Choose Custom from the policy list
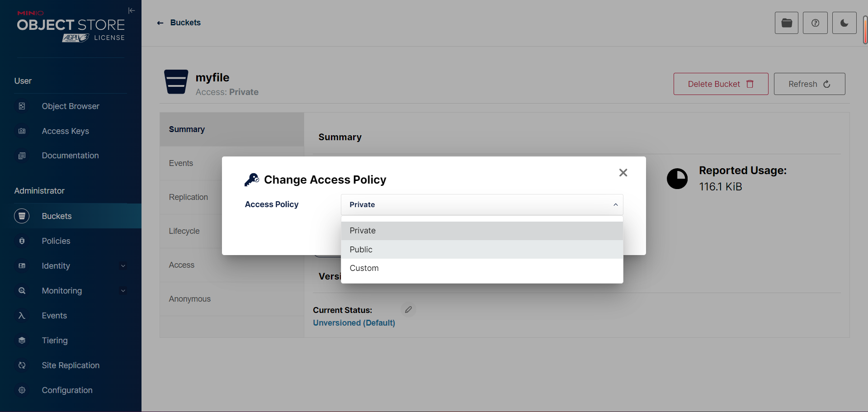 (482, 268)
